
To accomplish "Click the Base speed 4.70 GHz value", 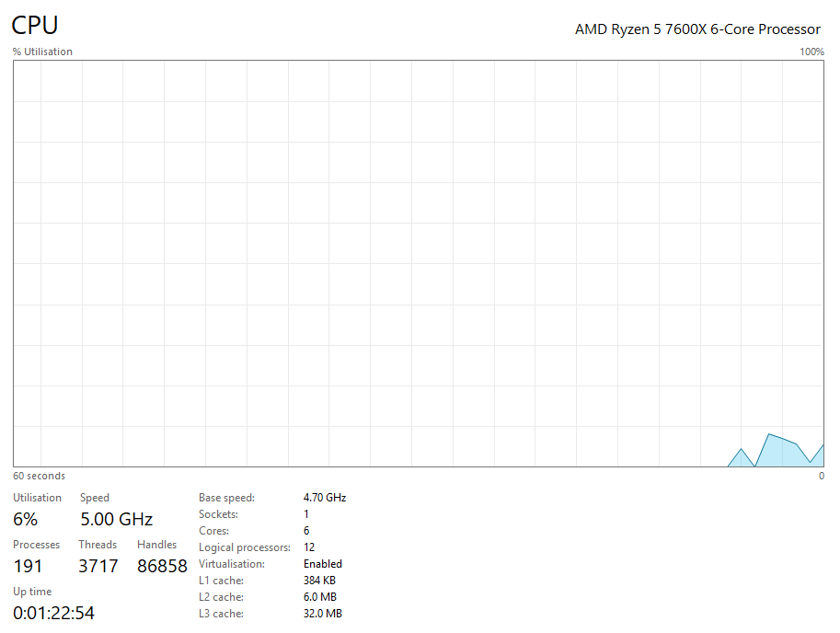I will 324,498.
